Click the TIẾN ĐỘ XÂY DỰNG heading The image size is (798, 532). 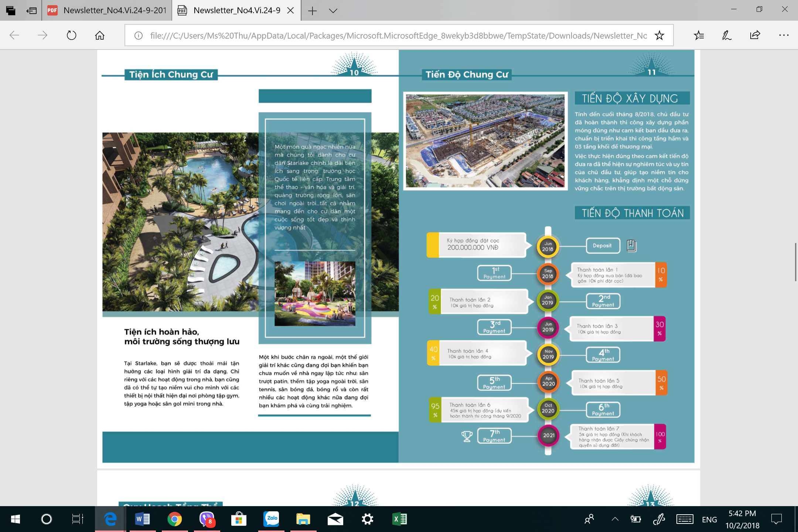click(632, 99)
